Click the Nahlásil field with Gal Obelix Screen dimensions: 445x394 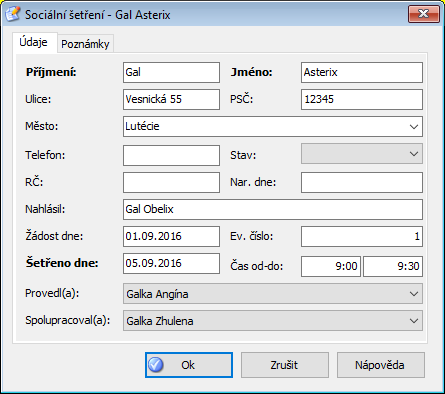click(x=273, y=209)
